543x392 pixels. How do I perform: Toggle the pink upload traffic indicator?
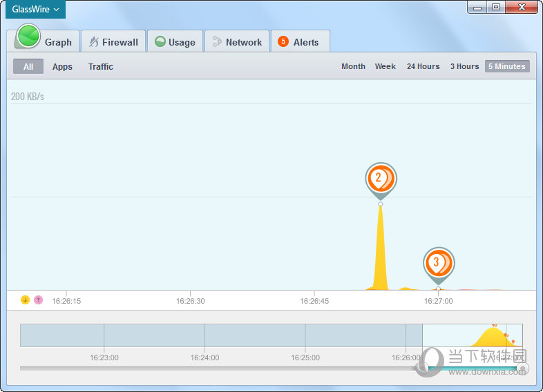(x=39, y=300)
